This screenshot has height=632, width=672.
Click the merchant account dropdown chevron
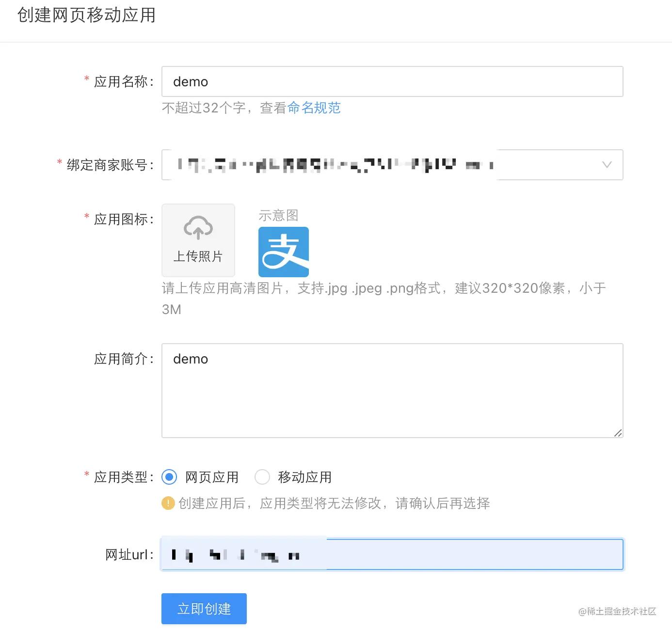pos(607,165)
